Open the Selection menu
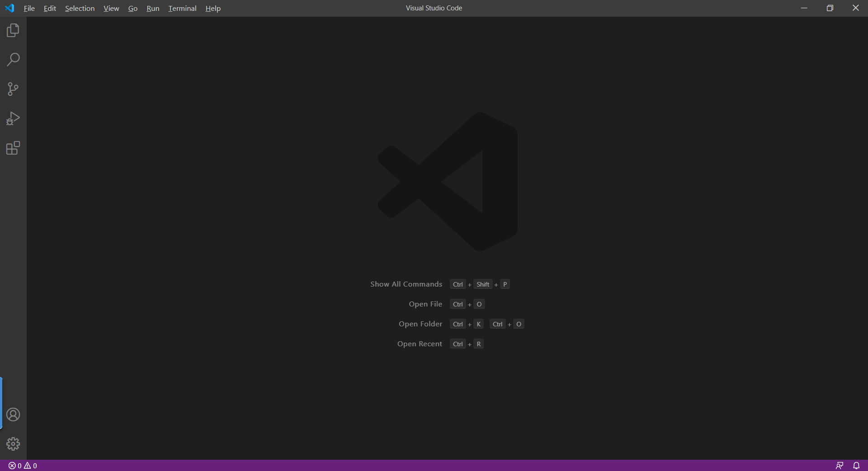Image resolution: width=868 pixels, height=471 pixels. pyautogui.click(x=80, y=8)
